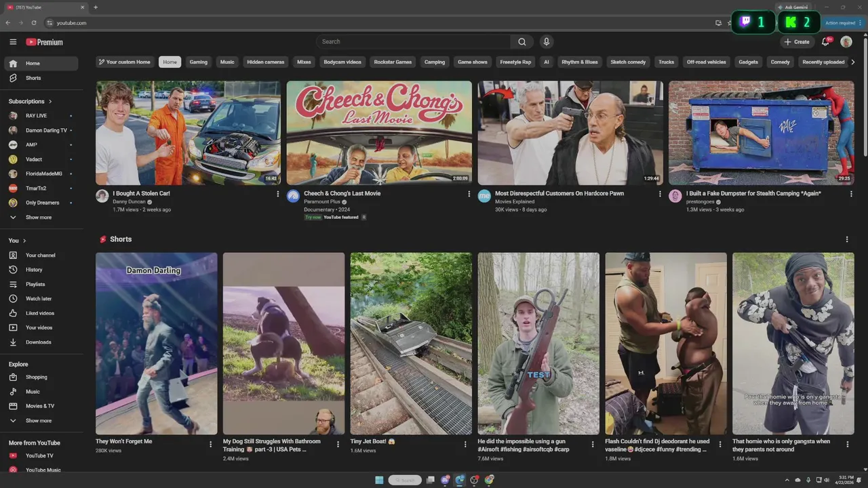Select the Hidden cameras chip
868x488 pixels.
click(266, 62)
